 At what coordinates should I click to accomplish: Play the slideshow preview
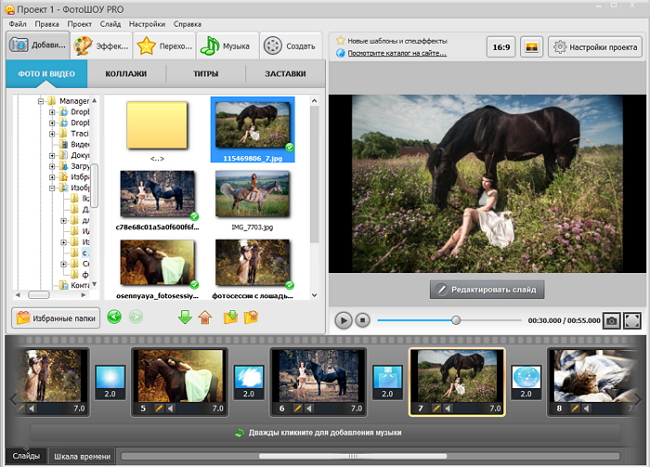[343, 320]
